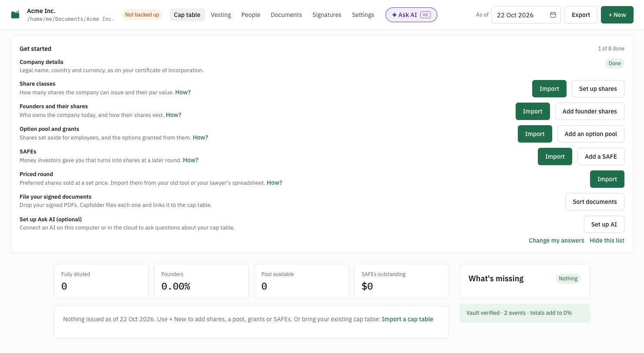Click Import in the SAFEs row
The height and width of the screenshot is (353, 644).
[555, 157]
